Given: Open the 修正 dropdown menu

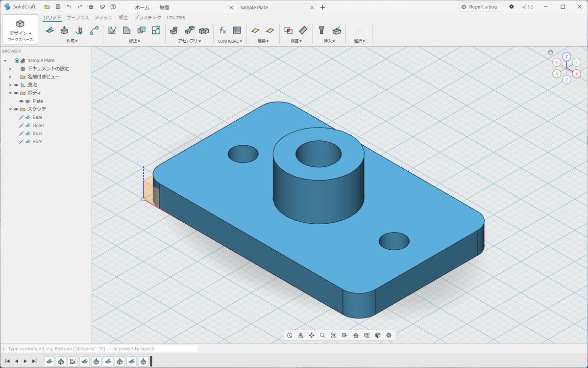Looking at the screenshot, I should tap(134, 41).
